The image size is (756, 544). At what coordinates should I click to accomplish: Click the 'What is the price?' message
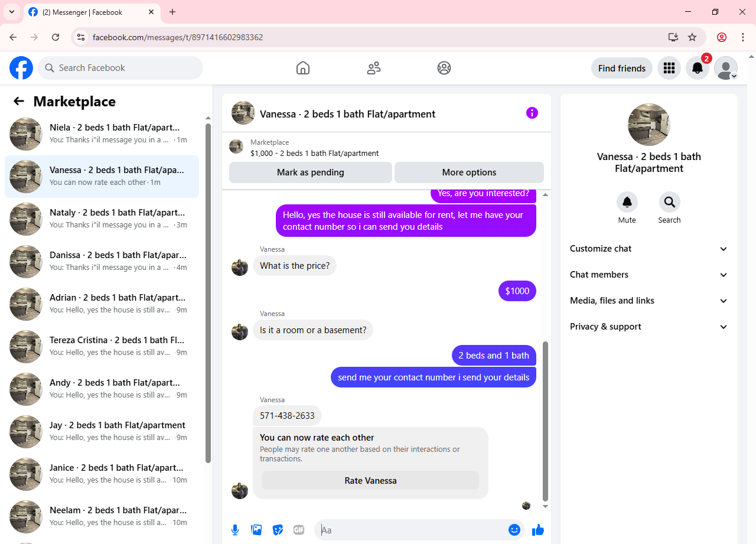(295, 266)
